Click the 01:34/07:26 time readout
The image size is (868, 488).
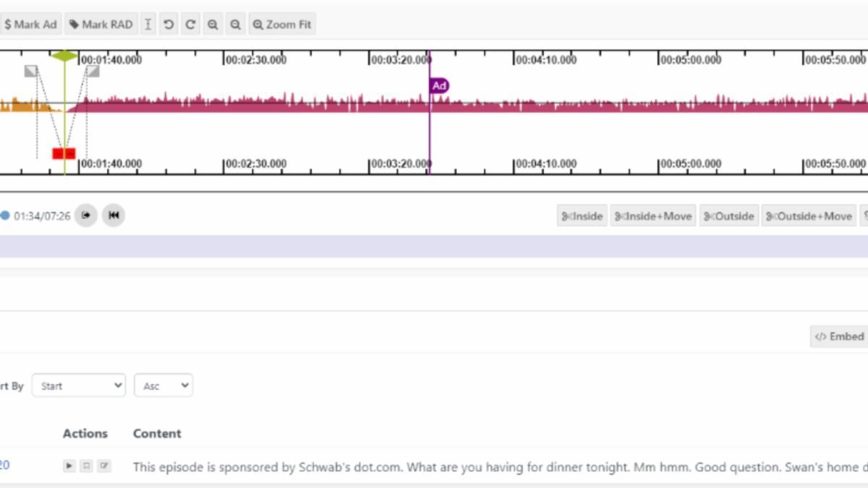(42, 216)
